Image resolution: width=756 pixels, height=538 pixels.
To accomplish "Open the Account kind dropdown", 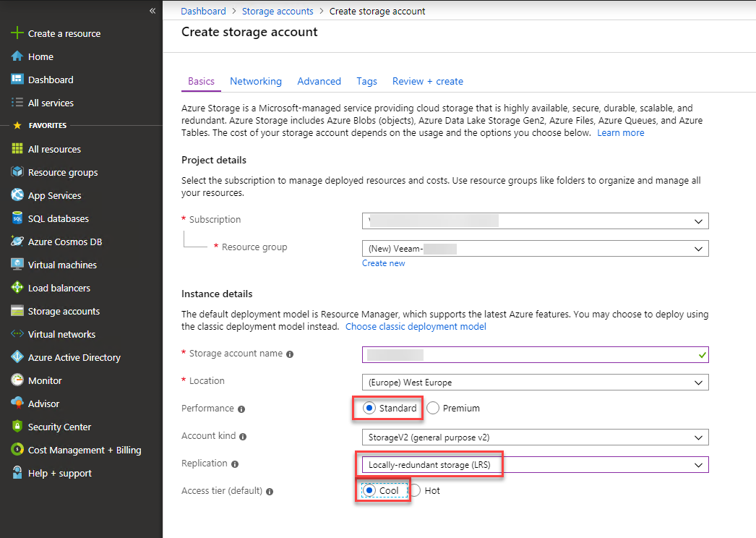I will (535, 437).
